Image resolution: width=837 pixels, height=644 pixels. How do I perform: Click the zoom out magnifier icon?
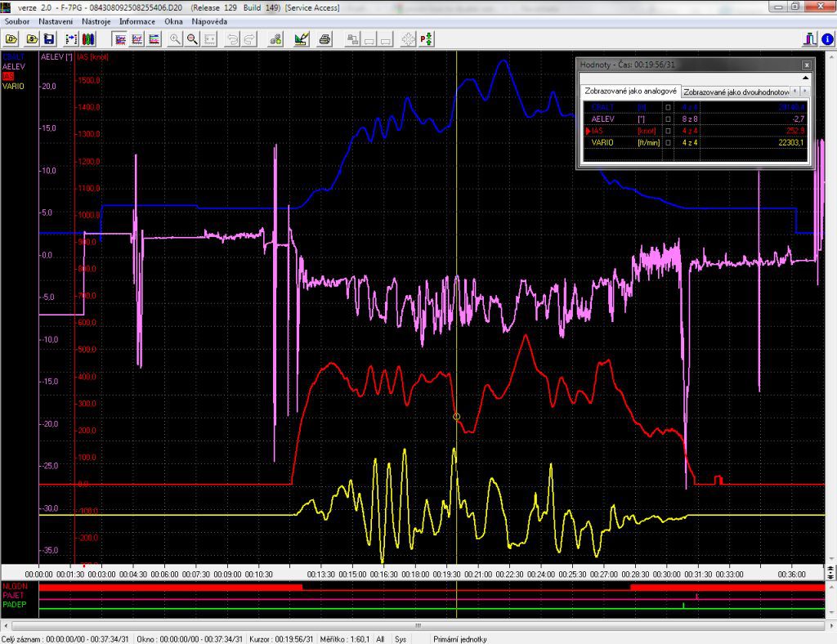(192, 38)
